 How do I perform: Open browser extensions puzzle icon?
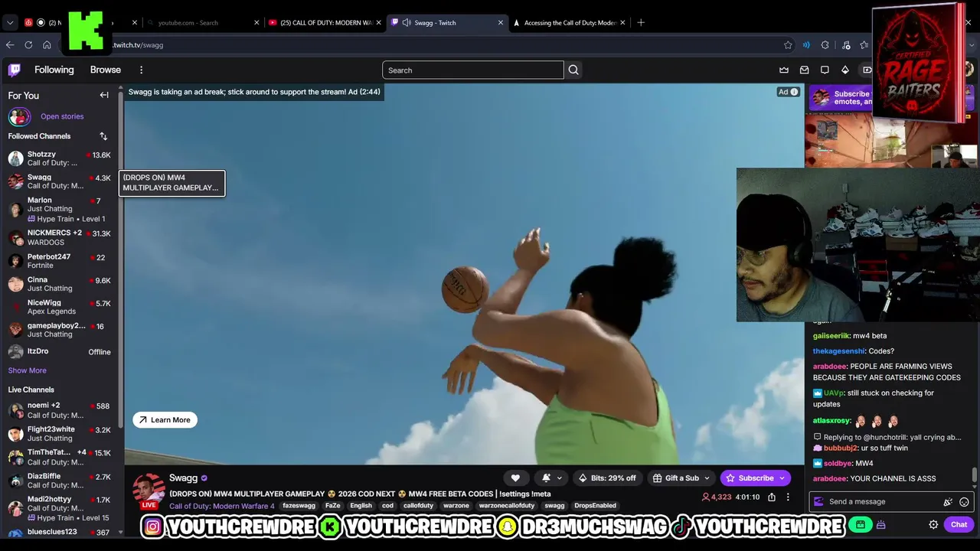(825, 45)
